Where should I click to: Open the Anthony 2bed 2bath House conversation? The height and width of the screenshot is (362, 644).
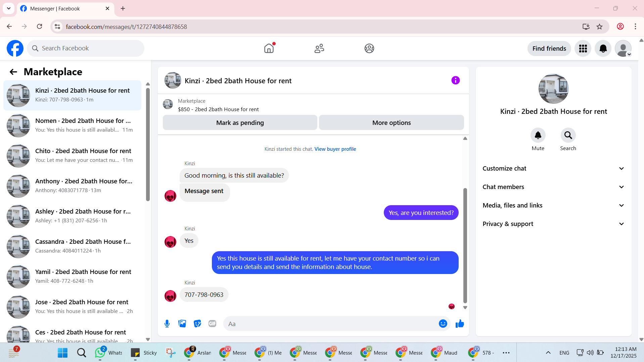click(x=72, y=186)
